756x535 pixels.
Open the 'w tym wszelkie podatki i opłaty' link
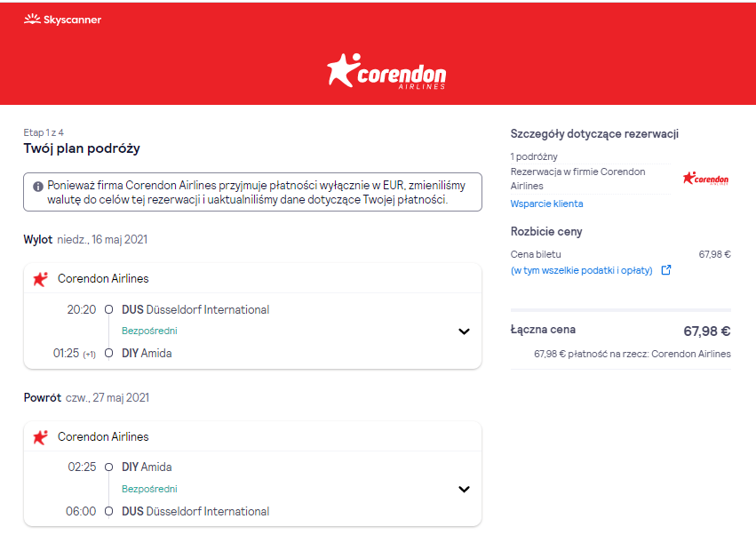pos(582,270)
